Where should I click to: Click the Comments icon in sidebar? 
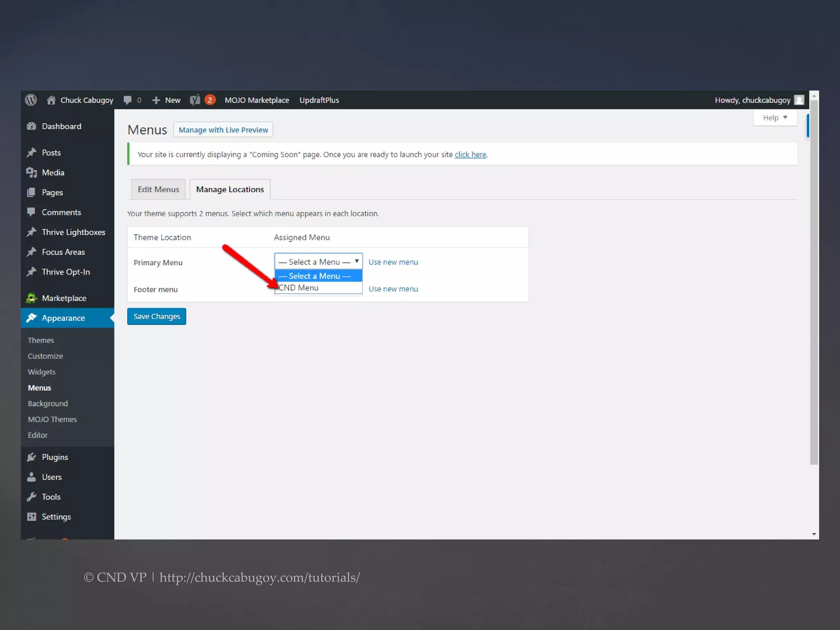pyautogui.click(x=31, y=212)
